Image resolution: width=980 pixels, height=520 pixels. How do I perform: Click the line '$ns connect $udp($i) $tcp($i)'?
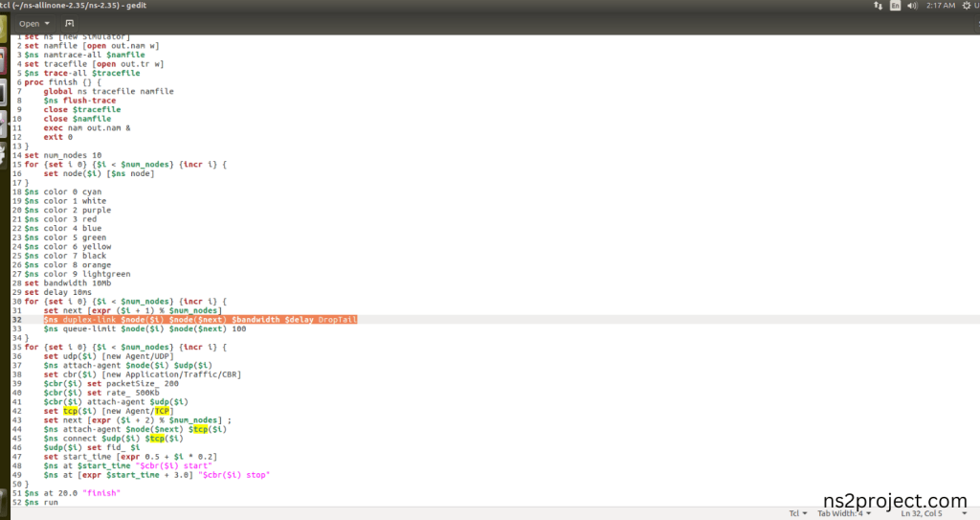tap(113, 439)
